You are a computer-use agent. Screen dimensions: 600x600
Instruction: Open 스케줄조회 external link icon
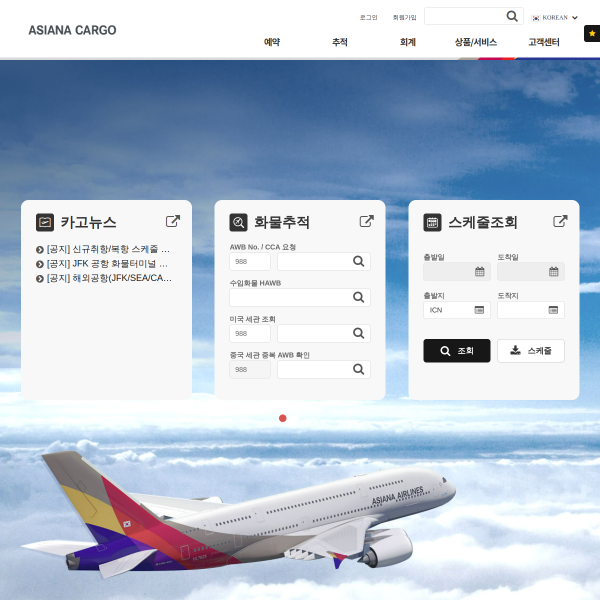click(560, 221)
